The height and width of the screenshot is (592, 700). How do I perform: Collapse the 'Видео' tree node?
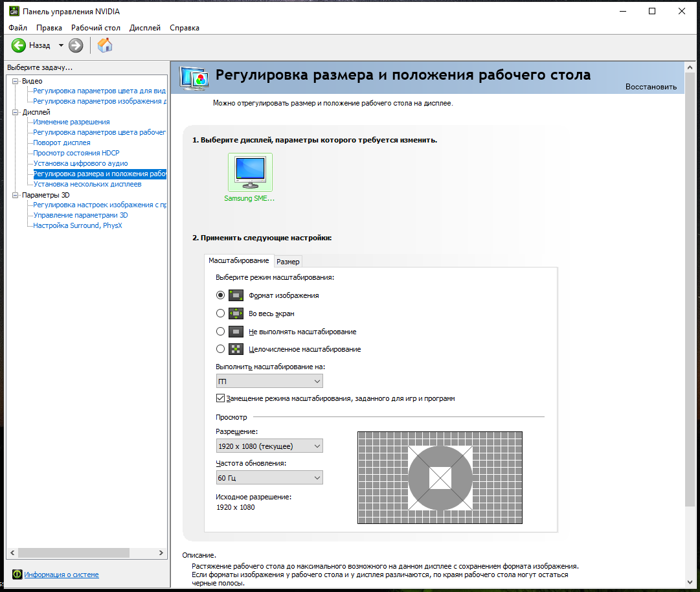click(15, 81)
